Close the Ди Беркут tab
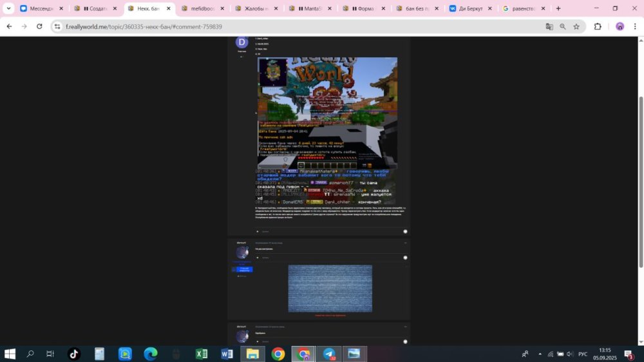Image resolution: width=644 pixels, height=362 pixels. pyautogui.click(x=489, y=8)
